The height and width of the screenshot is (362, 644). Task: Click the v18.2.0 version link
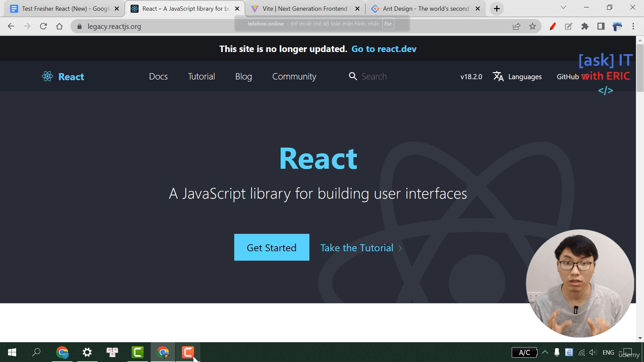[471, 76]
